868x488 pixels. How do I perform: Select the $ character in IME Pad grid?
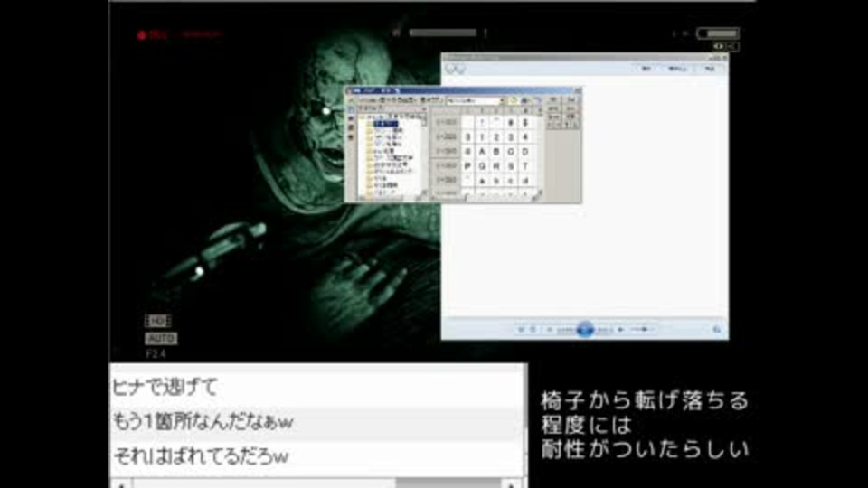[524, 123]
